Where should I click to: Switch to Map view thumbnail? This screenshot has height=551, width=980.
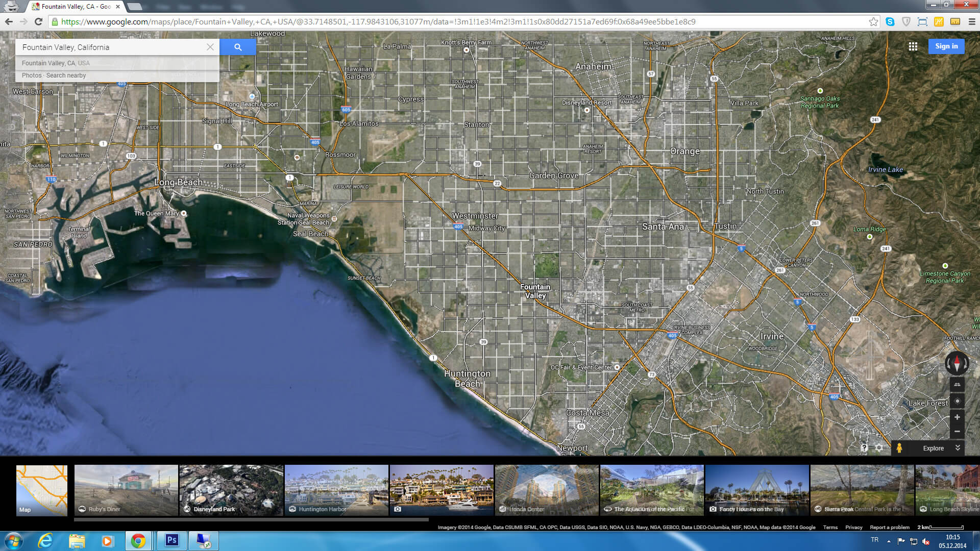(42, 490)
